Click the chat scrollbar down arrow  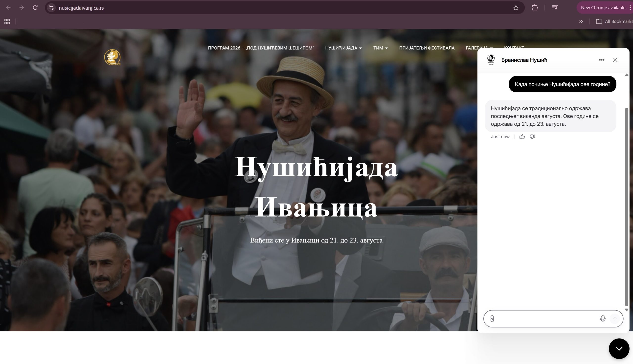[627, 310]
